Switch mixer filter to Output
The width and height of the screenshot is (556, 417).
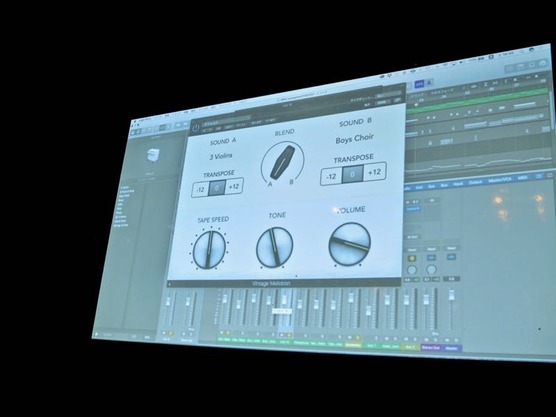point(475,182)
